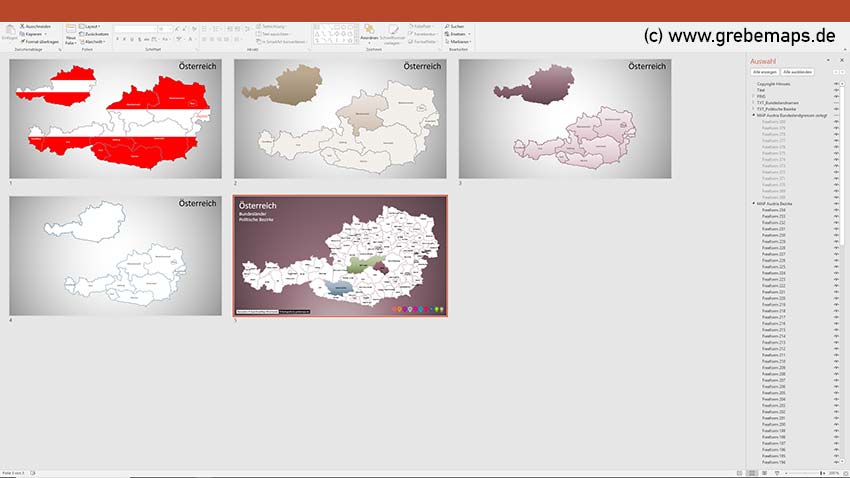
Task: Toggle visibility of MAP Austria Bezirke group
Action: click(835, 204)
